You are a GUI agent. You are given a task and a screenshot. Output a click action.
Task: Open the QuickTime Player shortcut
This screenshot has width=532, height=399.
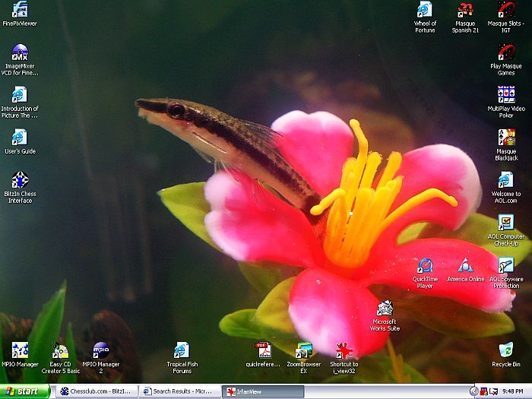(x=425, y=266)
